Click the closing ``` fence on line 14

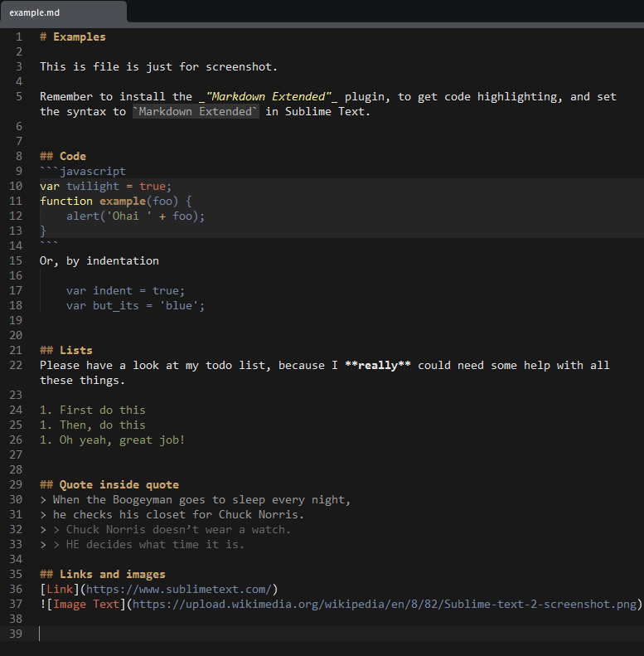[x=49, y=245]
